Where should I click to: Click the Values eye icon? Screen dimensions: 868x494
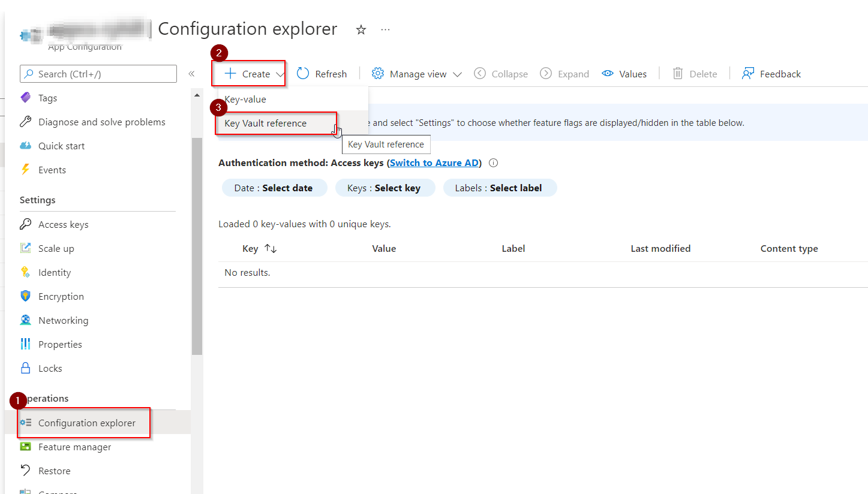point(608,73)
